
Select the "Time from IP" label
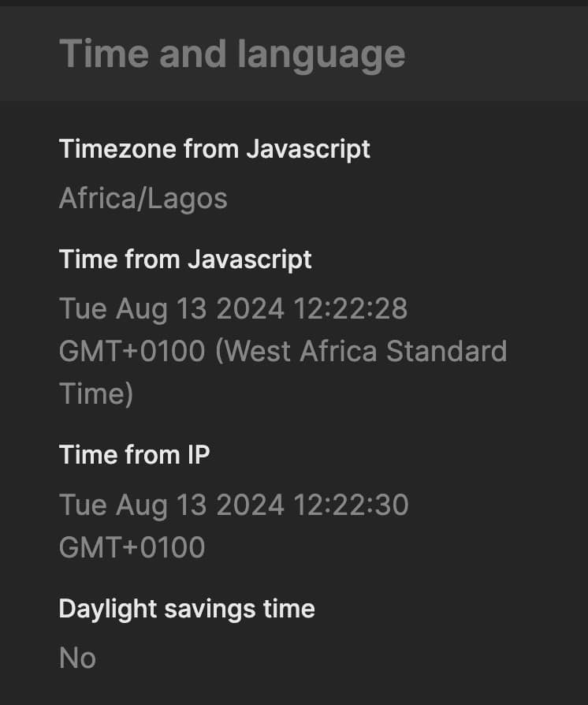point(135,454)
